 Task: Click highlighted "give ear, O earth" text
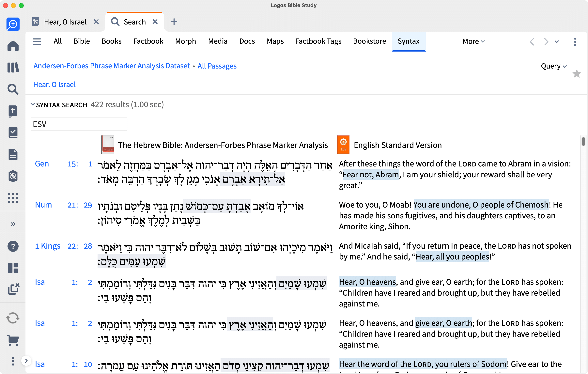(x=443, y=323)
